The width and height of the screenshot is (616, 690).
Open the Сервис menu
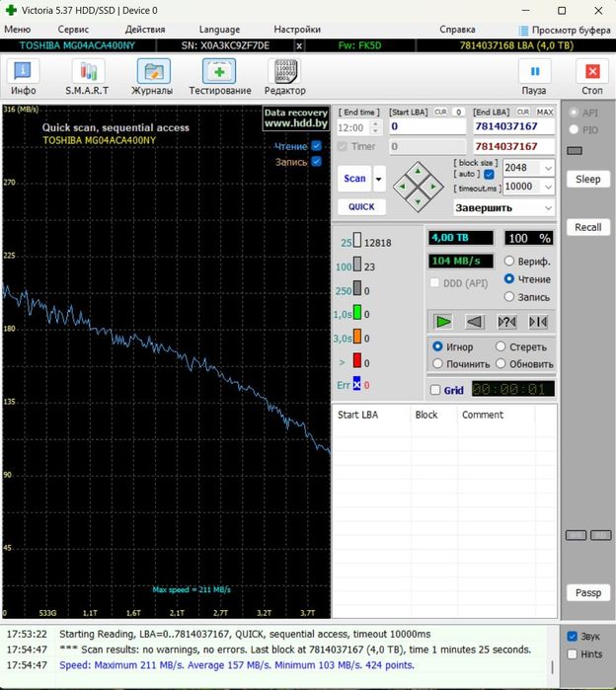[73, 30]
